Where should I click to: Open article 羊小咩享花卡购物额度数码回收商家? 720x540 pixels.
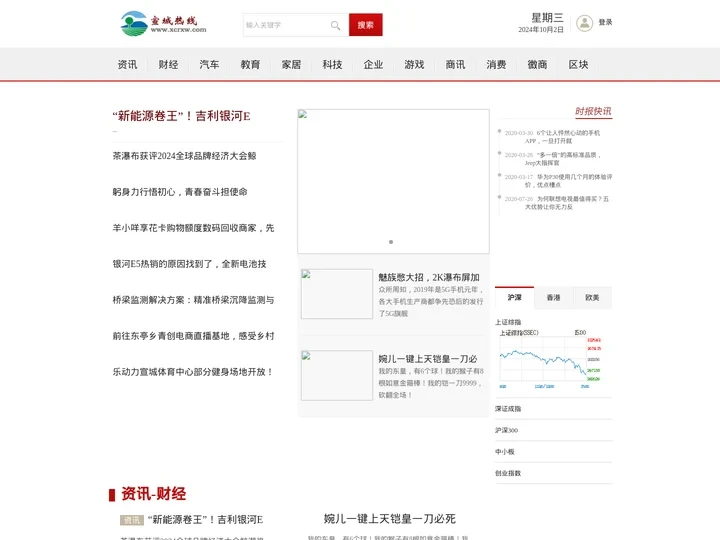tap(193, 228)
